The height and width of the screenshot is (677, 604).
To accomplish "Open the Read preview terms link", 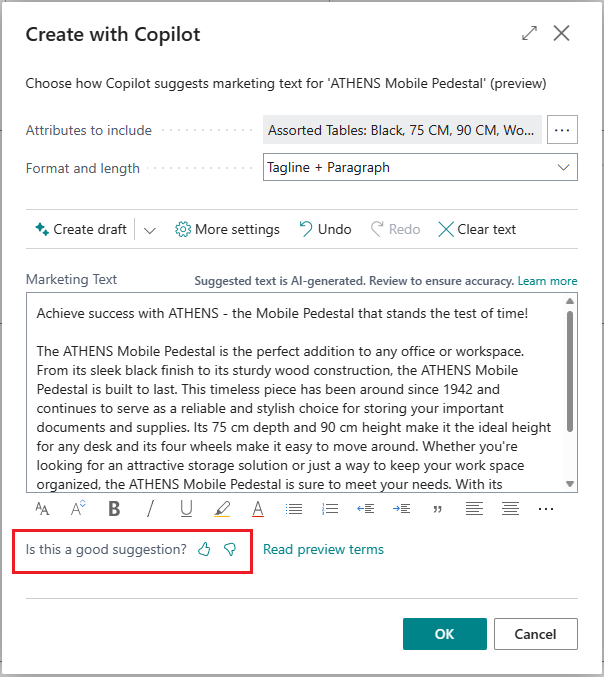I will 323,549.
